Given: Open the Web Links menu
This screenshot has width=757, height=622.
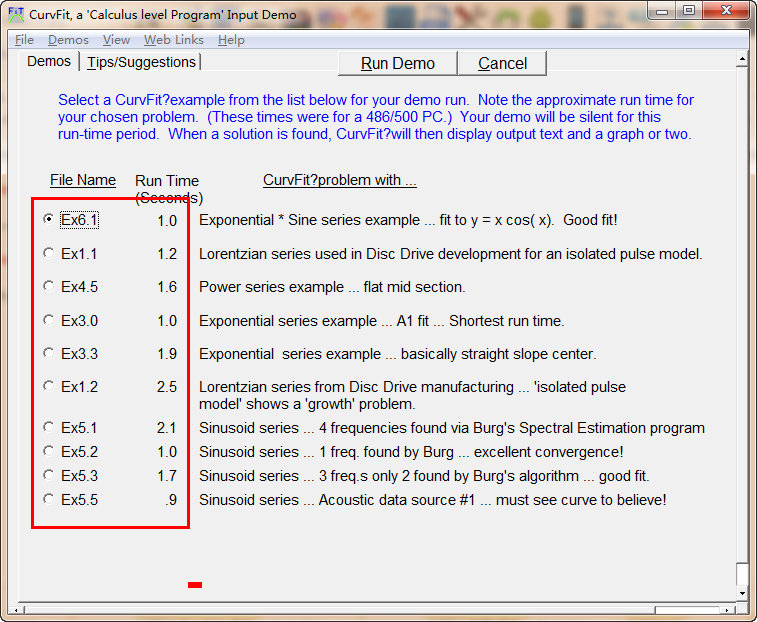Looking at the screenshot, I should click(x=173, y=40).
